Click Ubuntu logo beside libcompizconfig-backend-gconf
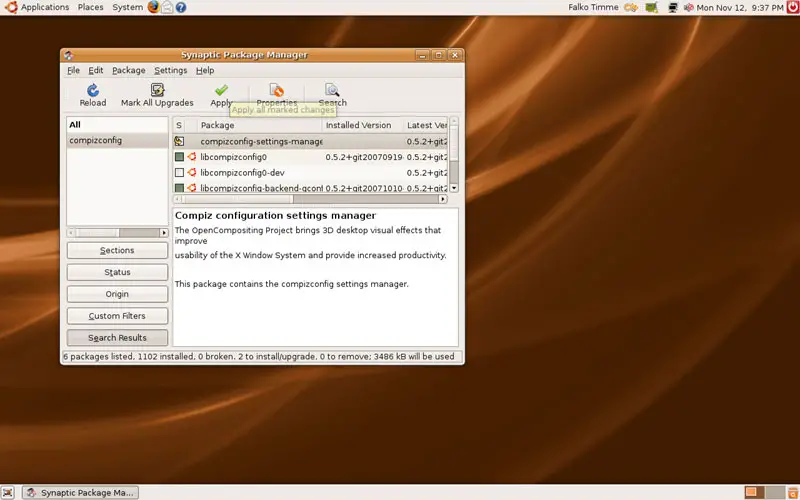The width and height of the screenshot is (800, 500). click(x=192, y=188)
